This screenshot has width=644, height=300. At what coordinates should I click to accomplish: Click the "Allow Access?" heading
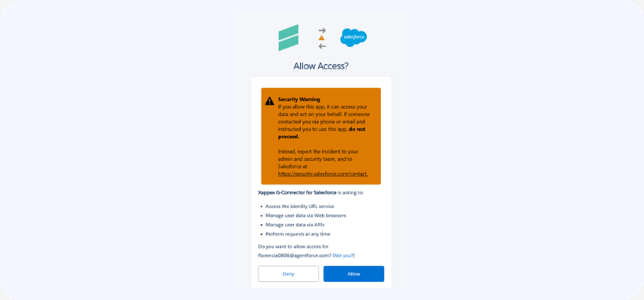321,66
